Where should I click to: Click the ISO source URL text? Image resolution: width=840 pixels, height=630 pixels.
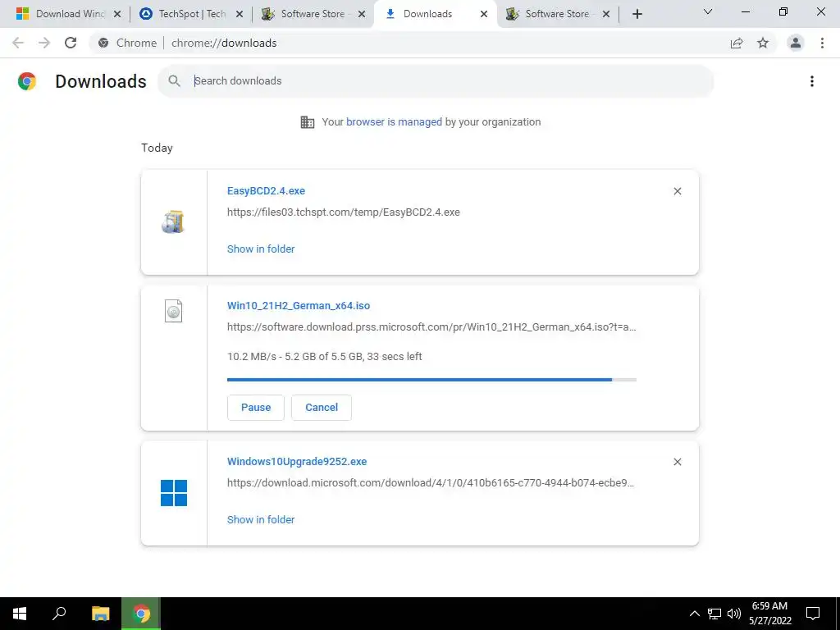pyautogui.click(x=431, y=326)
